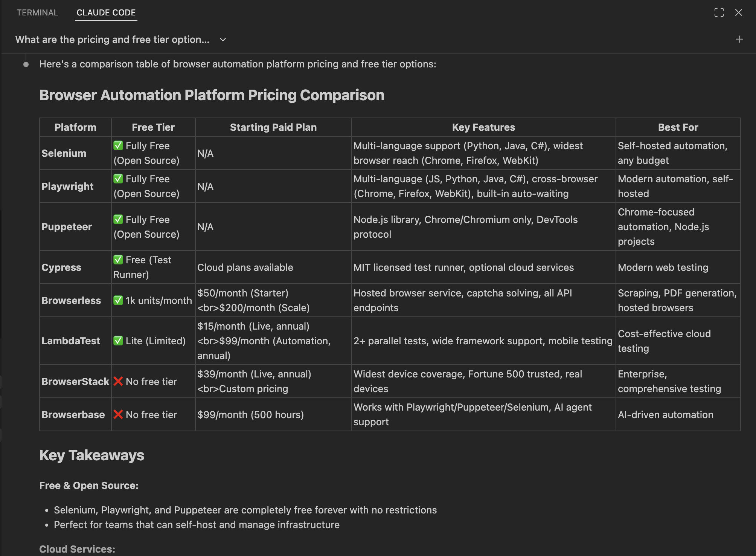
Task: Click the Key Takeaways heading
Action: coord(91,455)
